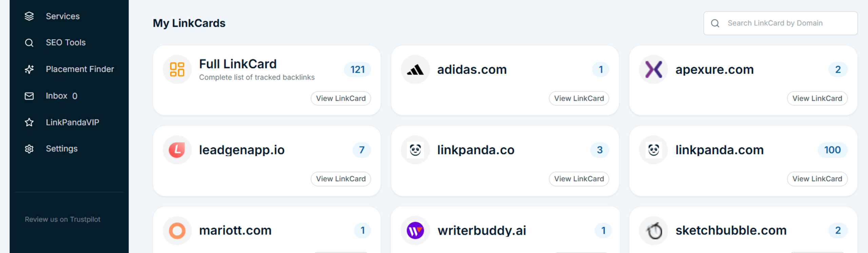Screen dimensions: 868x253
Task: Click the apexure.com X logo
Action: pyautogui.click(x=653, y=69)
